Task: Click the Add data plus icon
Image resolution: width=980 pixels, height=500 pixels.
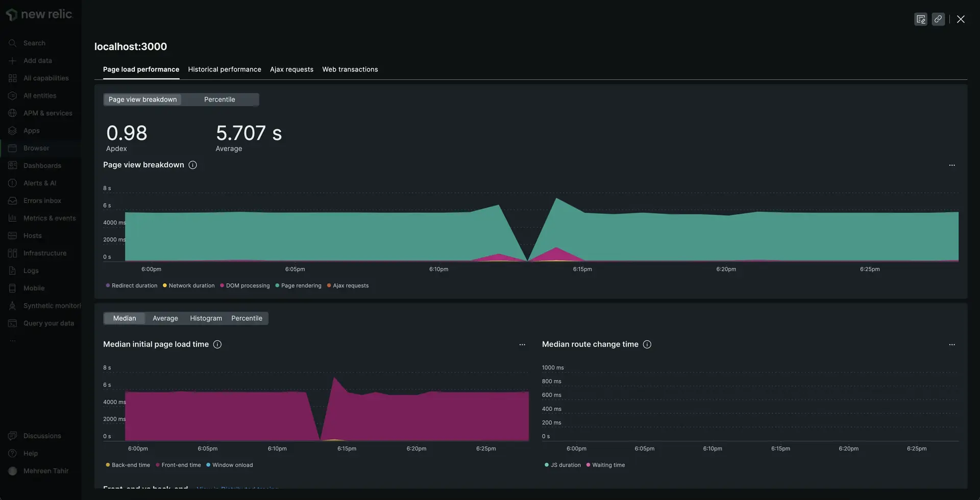Action: click(x=13, y=61)
